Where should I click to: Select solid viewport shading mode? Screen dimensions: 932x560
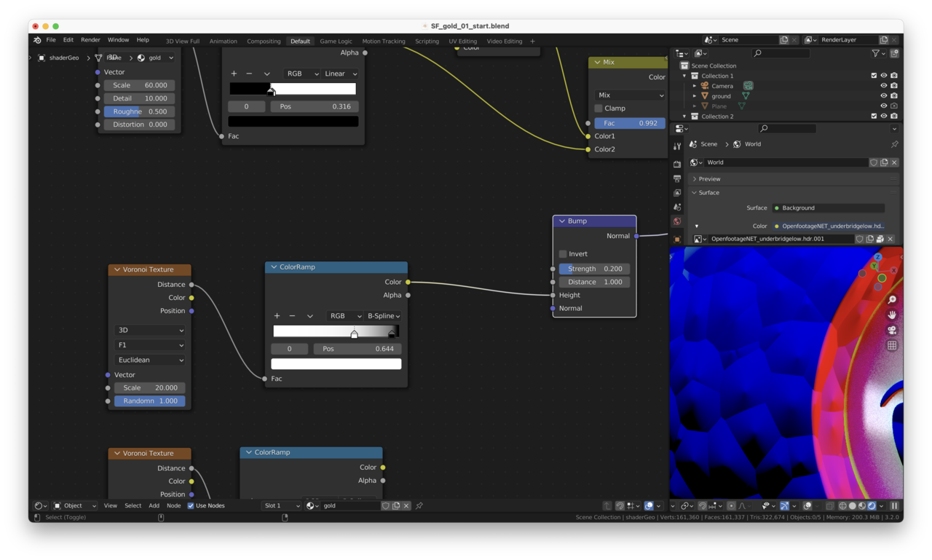pos(853,506)
